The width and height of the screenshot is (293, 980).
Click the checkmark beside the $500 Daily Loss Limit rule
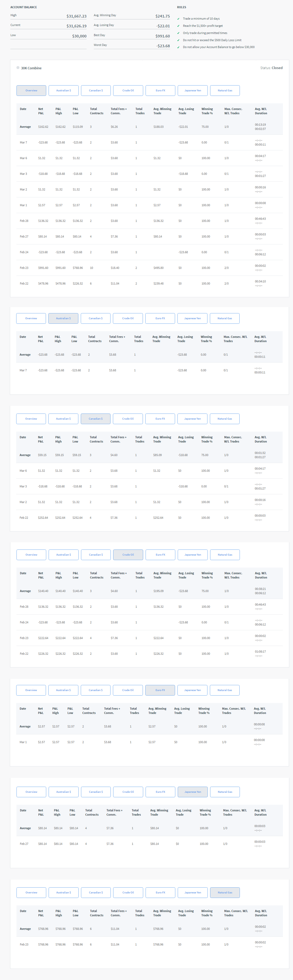pos(178,40)
